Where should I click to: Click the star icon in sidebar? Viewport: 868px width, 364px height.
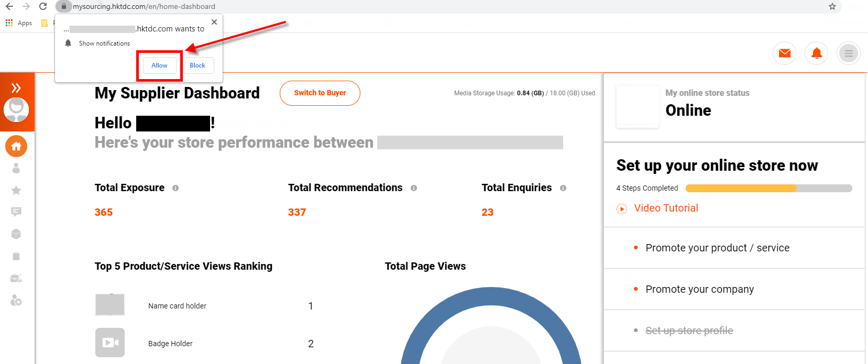pos(16,190)
